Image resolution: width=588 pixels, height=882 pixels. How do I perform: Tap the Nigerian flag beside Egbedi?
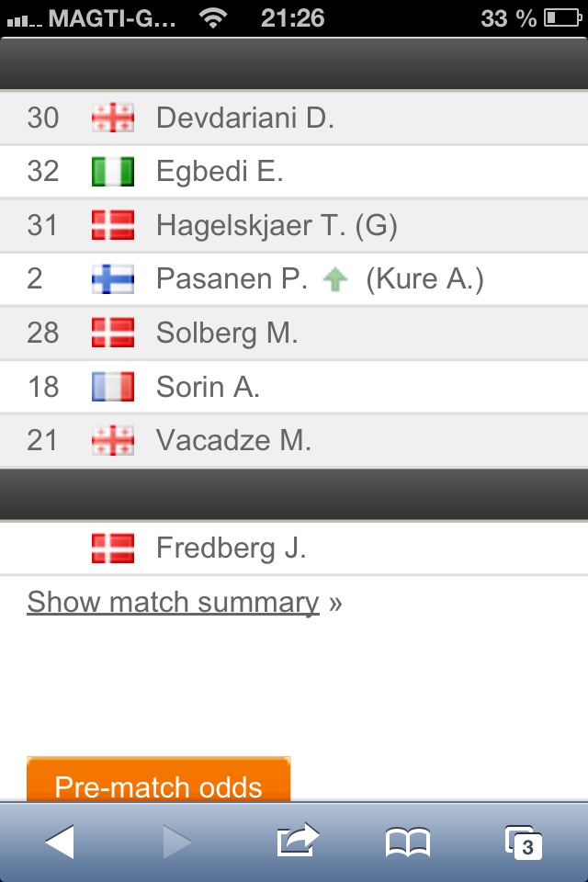[x=113, y=172]
